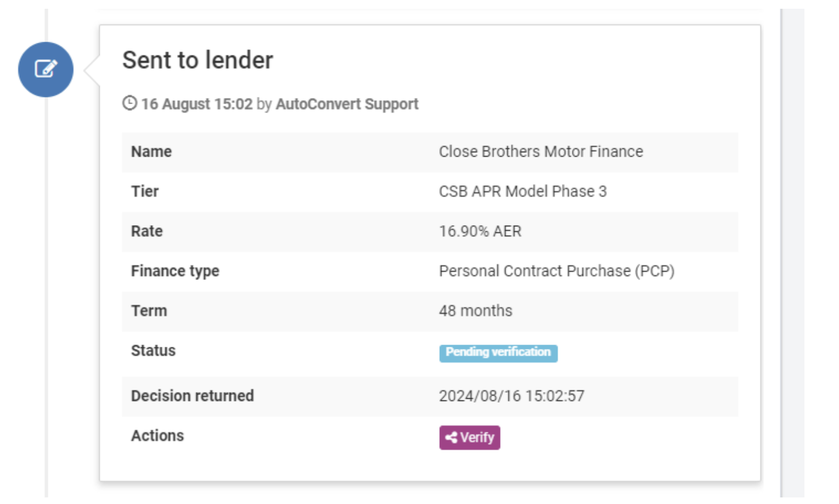This screenshot has width=839, height=504.
Task: Click the clock symbol before 16 August 15:02
Action: tap(129, 104)
